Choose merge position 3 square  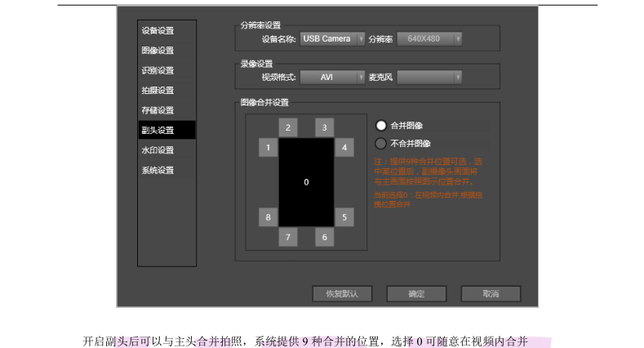pyautogui.click(x=325, y=127)
